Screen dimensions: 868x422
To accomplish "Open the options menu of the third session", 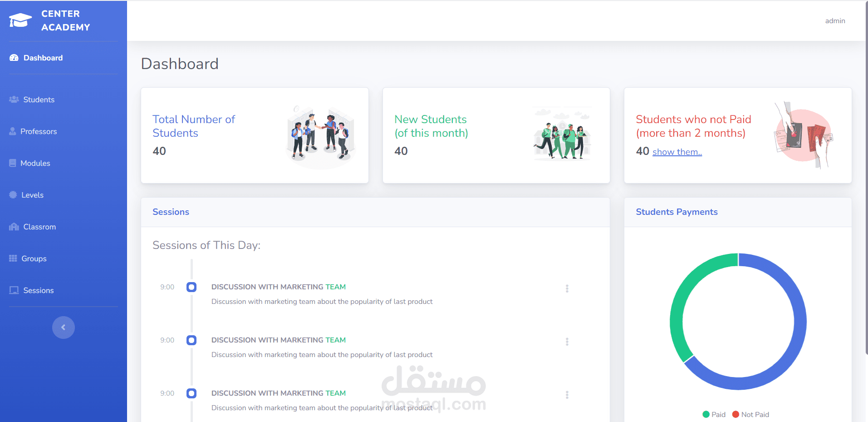I will pos(567,395).
